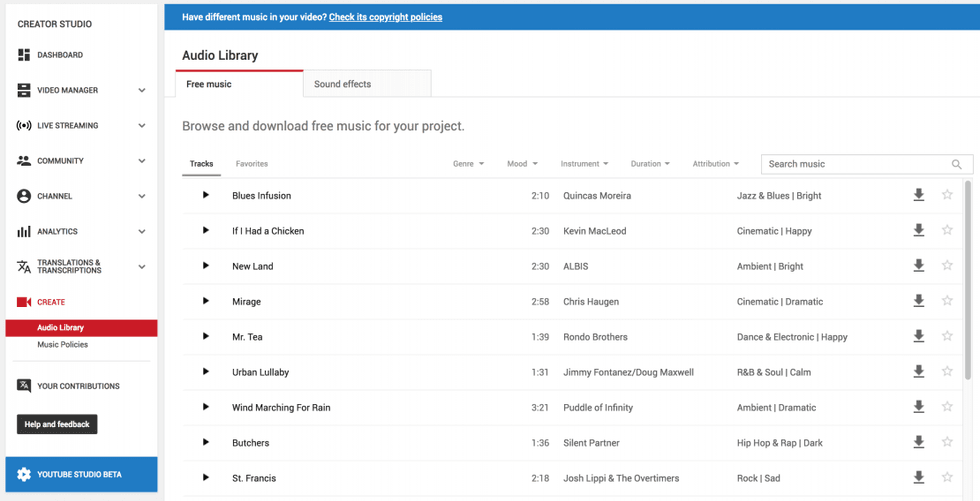Viewport: 980px width, 501px height.
Task: Switch to the Sound effects tab
Action: 368,84
